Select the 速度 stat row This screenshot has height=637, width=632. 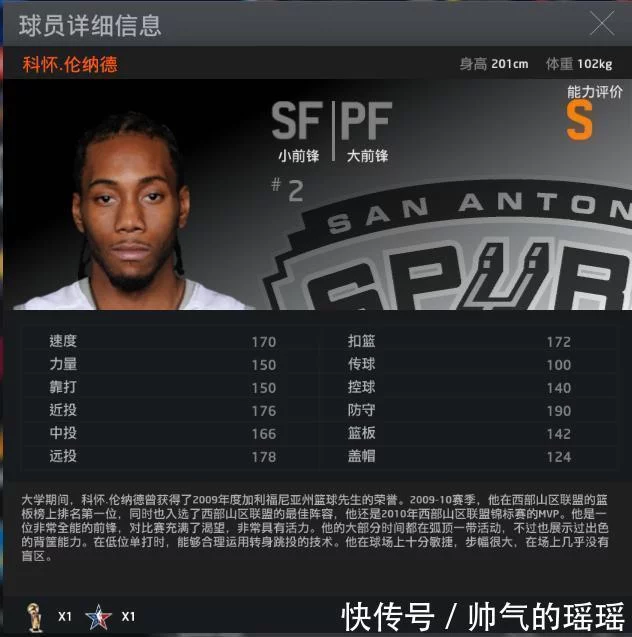tap(170, 341)
